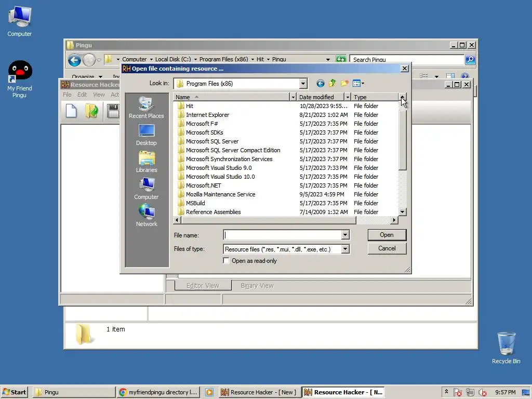Open My Friend Pingu desktop shortcut
Image resolution: width=532 pixels, height=399 pixels.
pyautogui.click(x=20, y=79)
